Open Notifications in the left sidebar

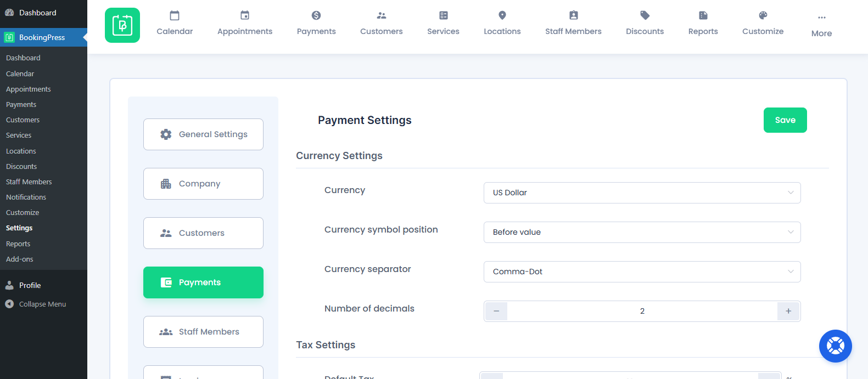pos(26,197)
